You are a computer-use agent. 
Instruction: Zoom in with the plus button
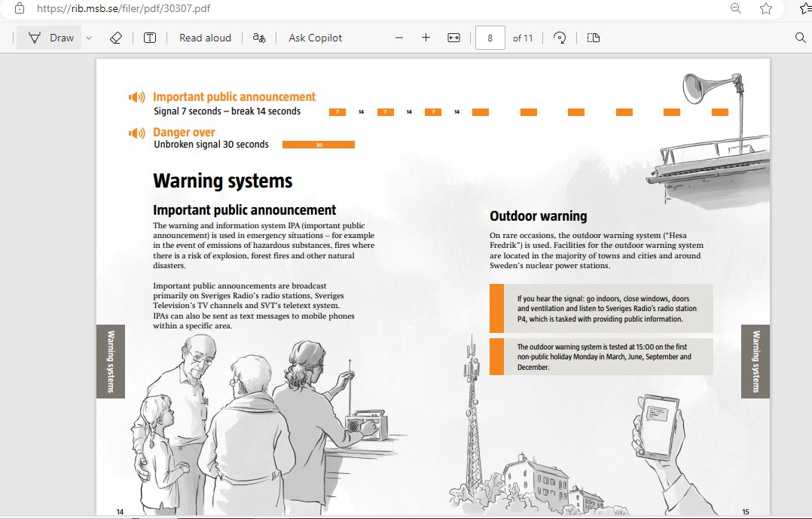coord(426,38)
